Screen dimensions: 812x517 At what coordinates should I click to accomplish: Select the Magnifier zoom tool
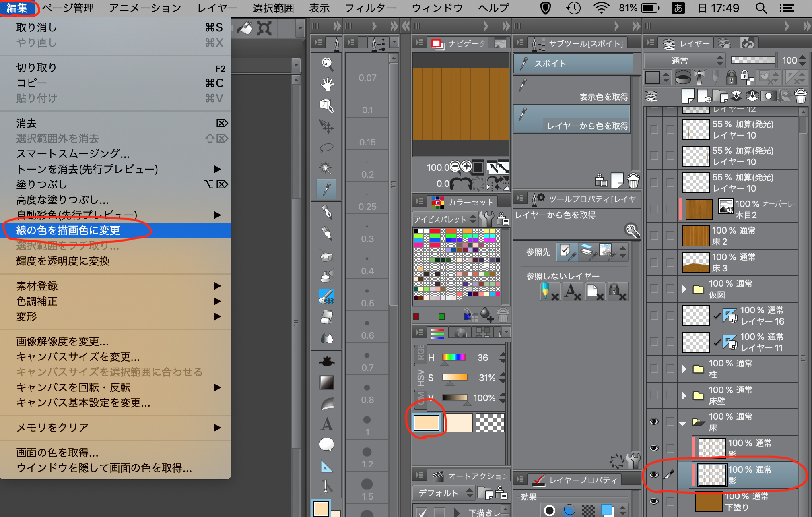(x=327, y=63)
